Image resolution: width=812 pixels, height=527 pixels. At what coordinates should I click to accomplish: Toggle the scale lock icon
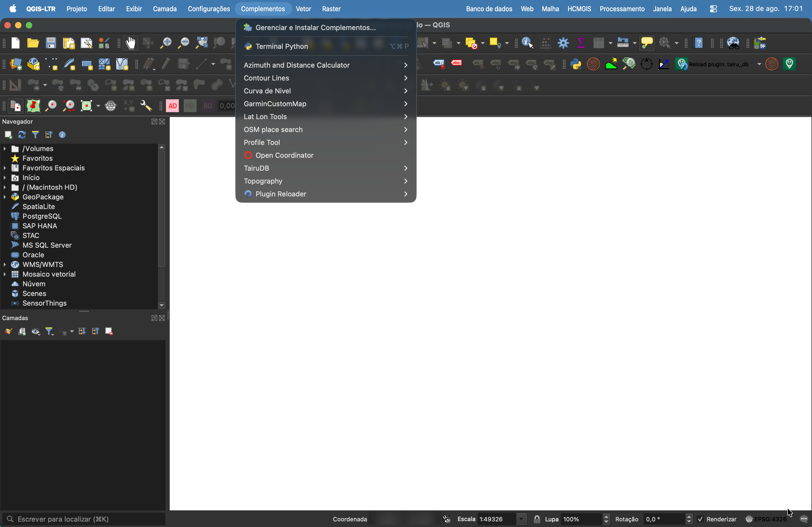[537, 519]
